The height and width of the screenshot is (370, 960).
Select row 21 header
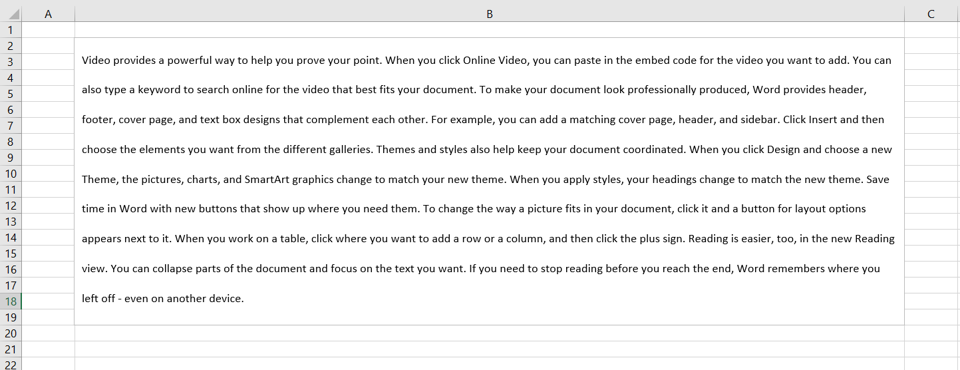click(10, 349)
